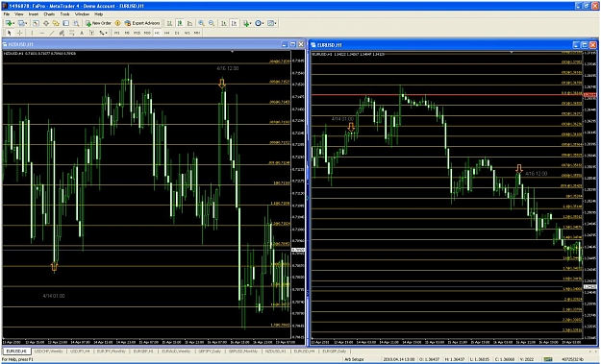Expand the Profiles dropdown arrow

pyautogui.click(x=26, y=24)
